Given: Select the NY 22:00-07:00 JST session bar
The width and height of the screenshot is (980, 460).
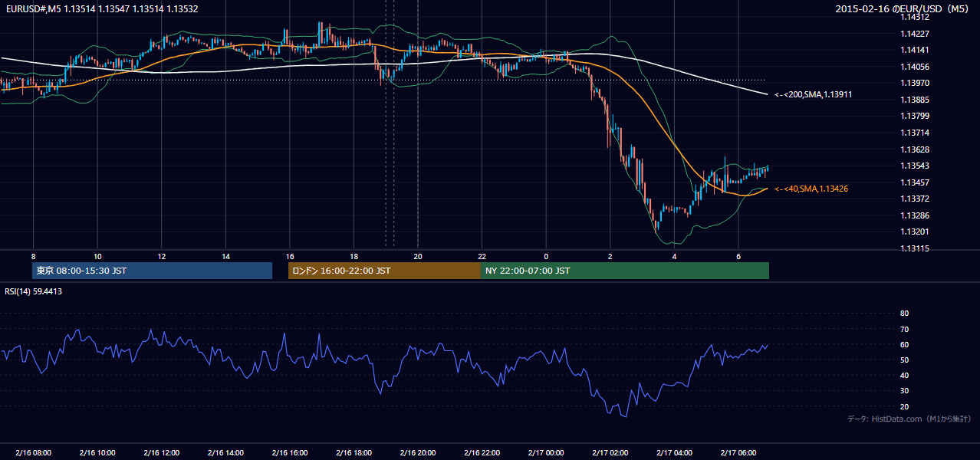Looking at the screenshot, I should coord(624,271).
